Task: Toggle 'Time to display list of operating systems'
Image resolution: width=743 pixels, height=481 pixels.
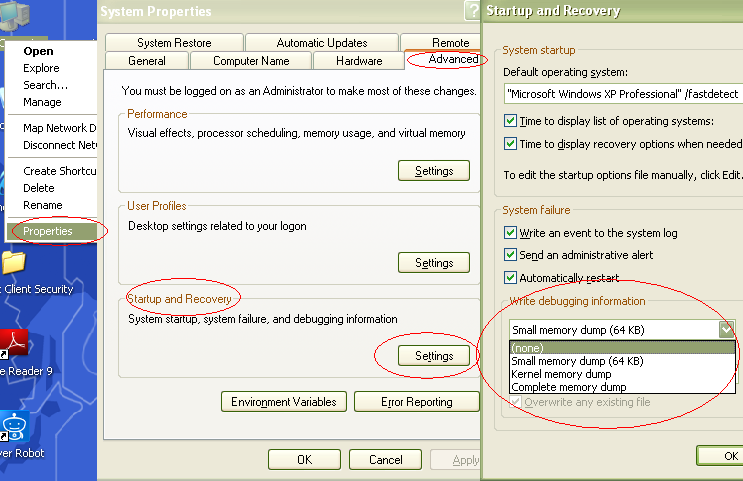Action: point(510,121)
